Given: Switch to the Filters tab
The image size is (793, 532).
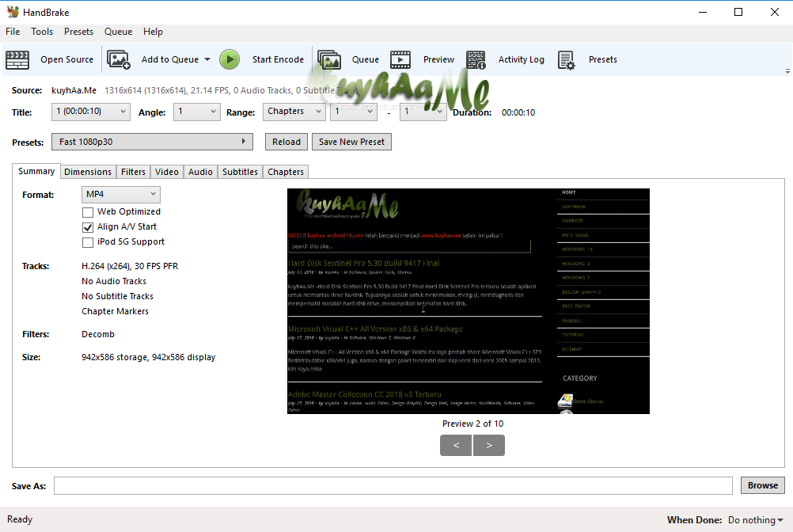Looking at the screenshot, I should (133, 172).
